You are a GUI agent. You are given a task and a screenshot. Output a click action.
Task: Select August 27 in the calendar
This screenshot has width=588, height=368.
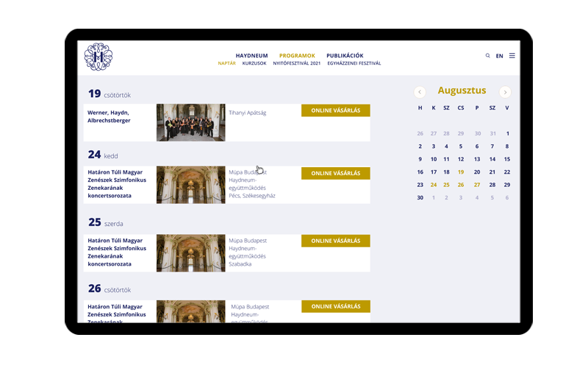point(477,185)
